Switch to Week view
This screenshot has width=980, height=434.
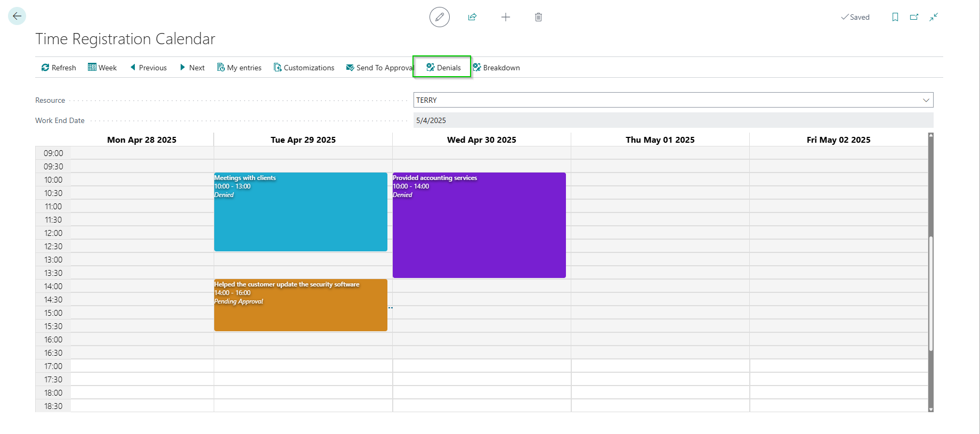click(x=102, y=68)
